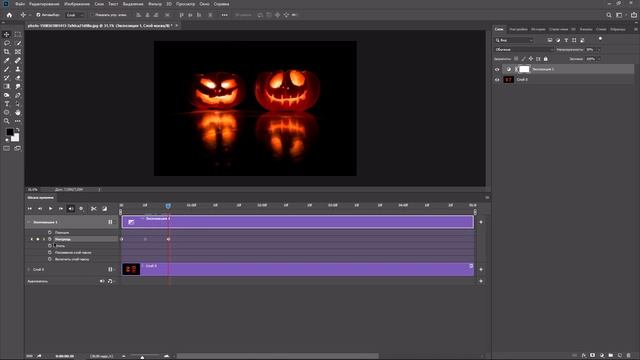The image size is (640, 360).
Task: Toggle stopwatch for first property under Экспозиция 1
Action: click(50, 232)
